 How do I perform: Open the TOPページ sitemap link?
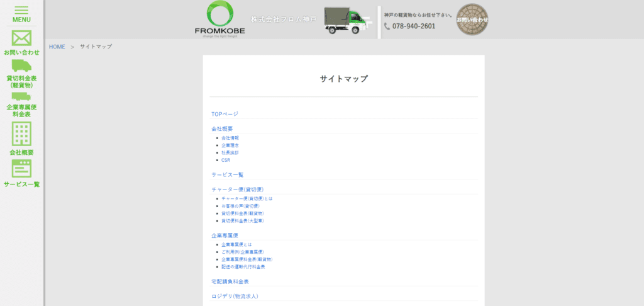[x=225, y=114]
